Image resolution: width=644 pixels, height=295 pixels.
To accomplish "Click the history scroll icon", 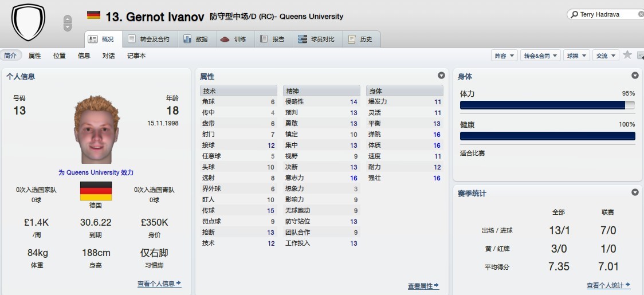I will pyautogui.click(x=352, y=39).
